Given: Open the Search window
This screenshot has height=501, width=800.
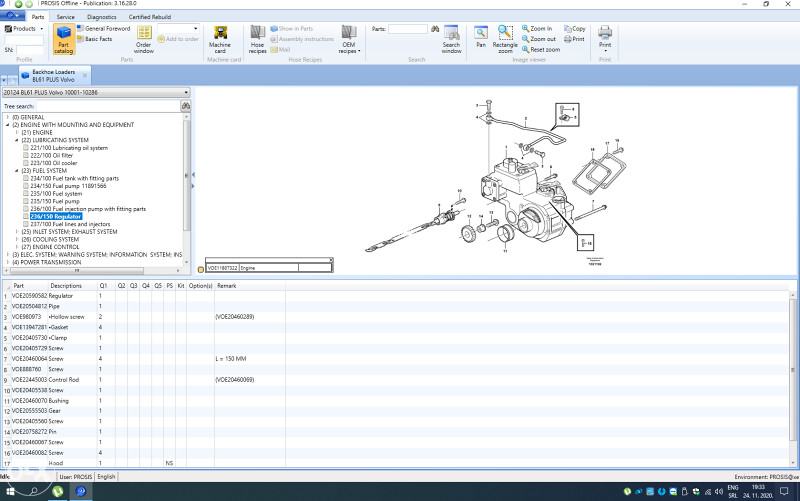Looking at the screenshot, I should click(x=451, y=38).
